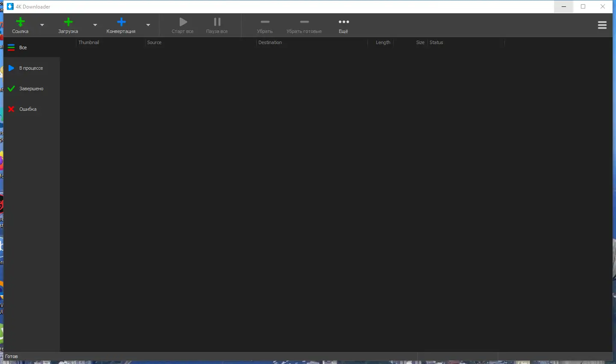Image resolution: width=616 pixels, height=364 pixels.
Task: Sort by the Length column header
Action: 380,42
